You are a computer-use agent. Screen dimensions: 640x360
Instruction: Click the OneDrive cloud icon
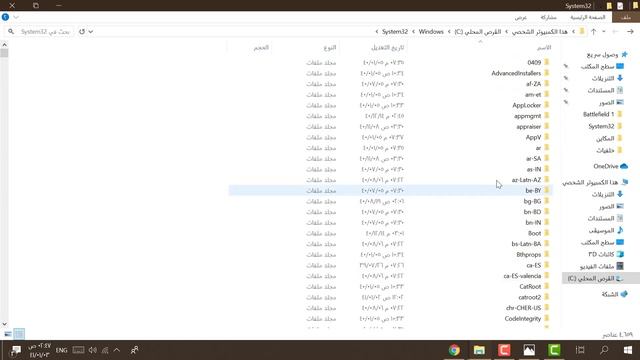coord(624,166)
